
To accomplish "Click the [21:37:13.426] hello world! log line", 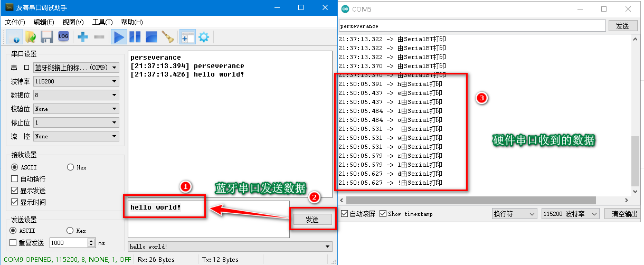I will click(187, 74).
